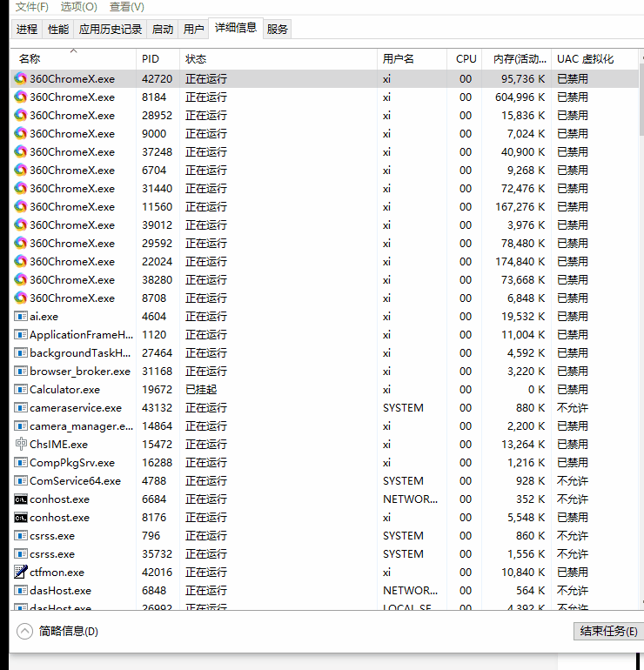Click 360ChromeX icon for PID 42720
Screen dimensions: 644x670
[21, 78]
